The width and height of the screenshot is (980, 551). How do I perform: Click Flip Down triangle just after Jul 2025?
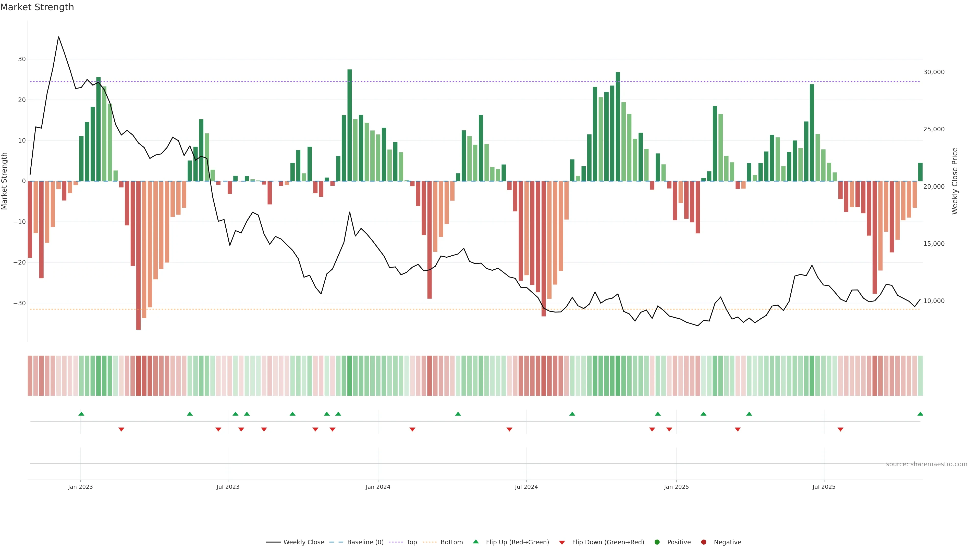click(840, 429)
